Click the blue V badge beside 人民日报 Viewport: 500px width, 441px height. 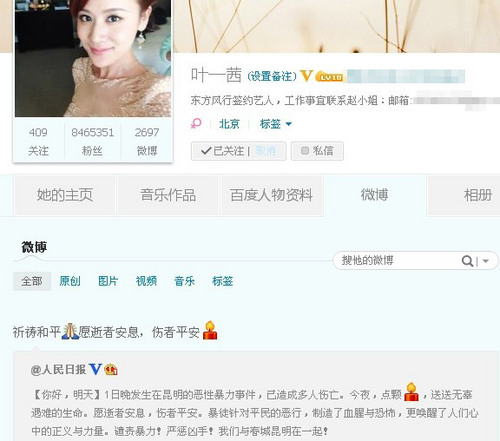click(95, 369)
